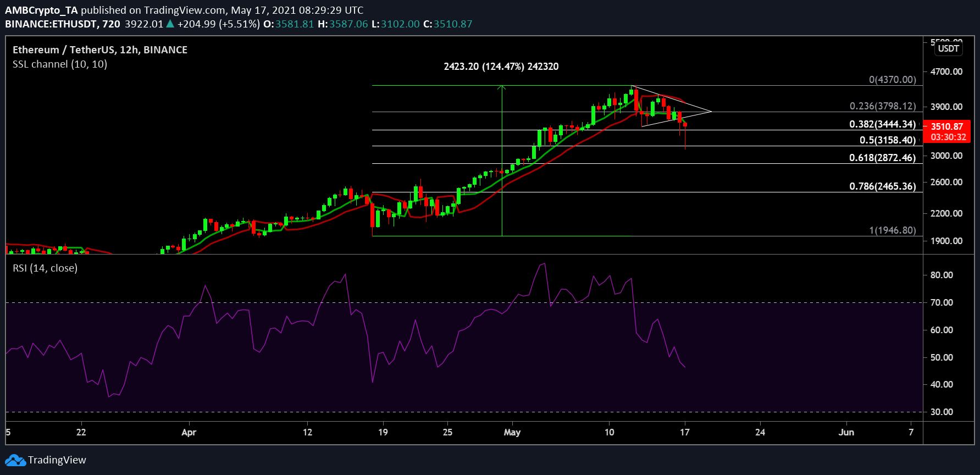Click the RSI 50.00 axis label
Viewport: 980px width, 475px height.
click(942, 357)
